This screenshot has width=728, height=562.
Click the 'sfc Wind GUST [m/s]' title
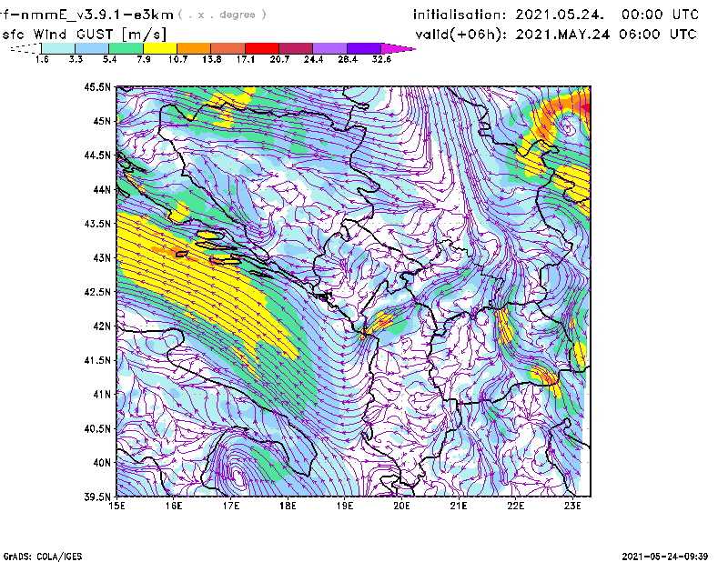click(x=85, y=35)
